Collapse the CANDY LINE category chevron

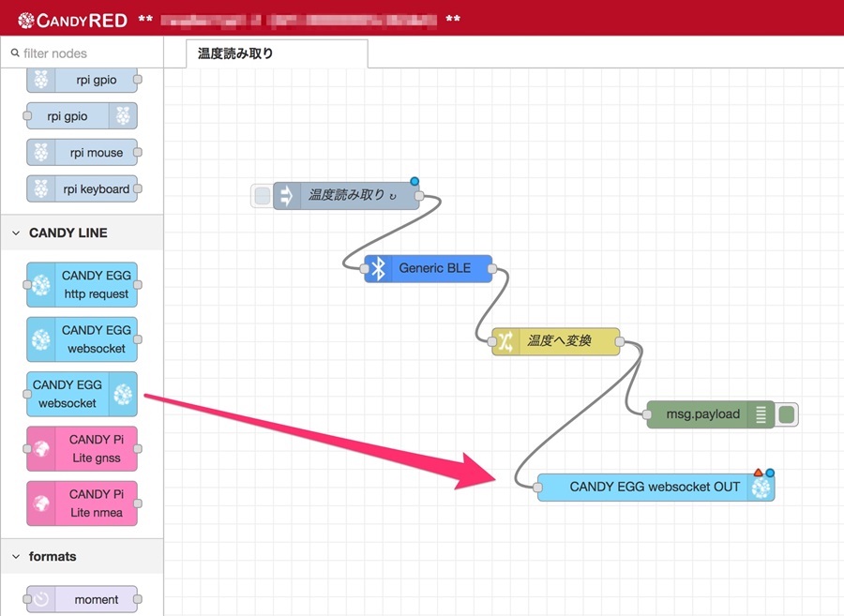pyautogui.click(x=16, y=233)
